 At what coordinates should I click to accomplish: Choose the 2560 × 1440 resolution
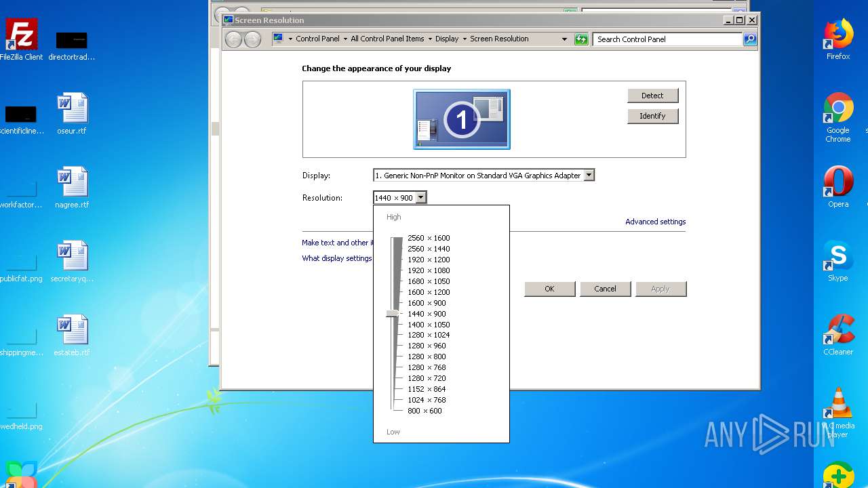click(x=429, y=249)
